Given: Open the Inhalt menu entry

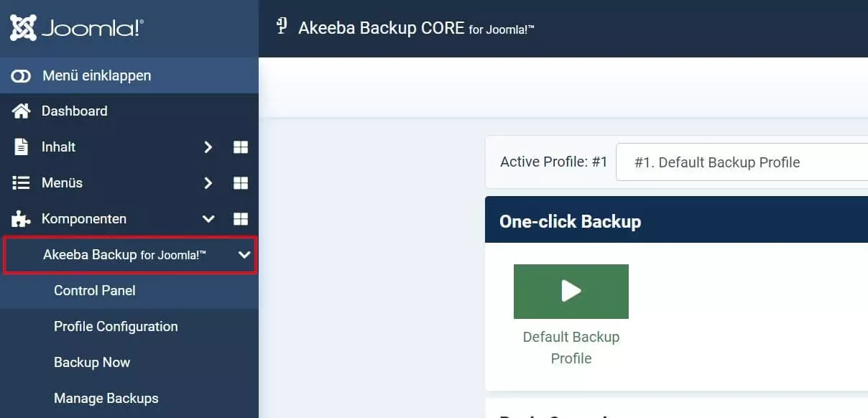Looking at the screenshot, I should coord(58,147).
